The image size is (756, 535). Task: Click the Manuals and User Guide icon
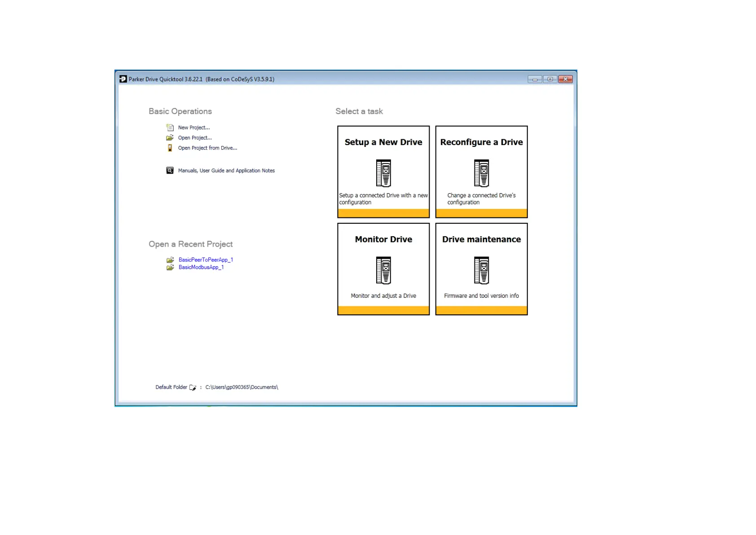click(170, 171)
